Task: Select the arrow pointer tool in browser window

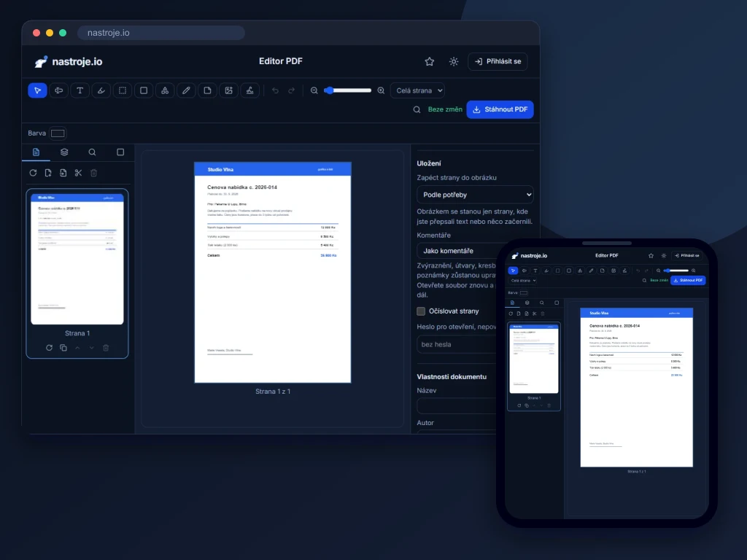Action: click(38, 90)
